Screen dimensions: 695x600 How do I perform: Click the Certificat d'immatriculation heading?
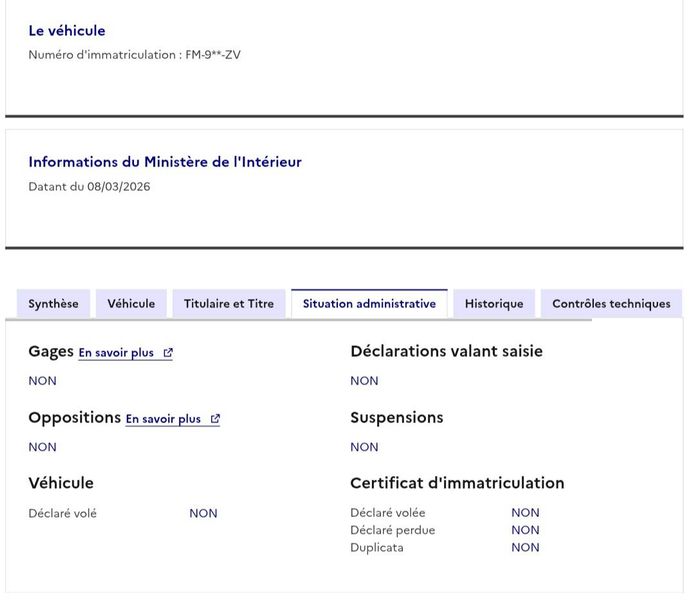click(457, 483)
